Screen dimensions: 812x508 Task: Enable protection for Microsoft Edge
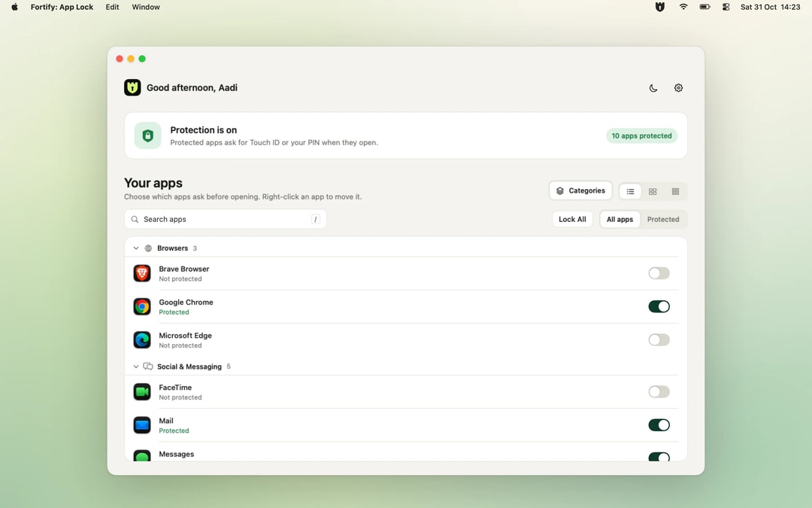click(x=659, y=339)
